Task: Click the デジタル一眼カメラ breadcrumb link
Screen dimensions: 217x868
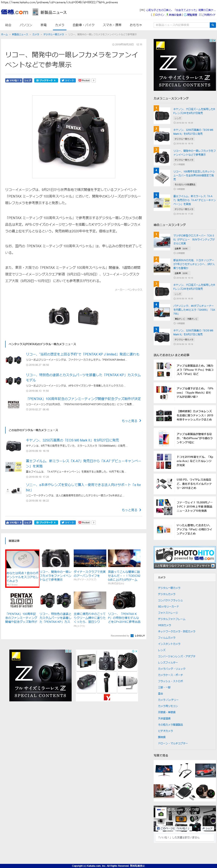Action: coord(53,34)
